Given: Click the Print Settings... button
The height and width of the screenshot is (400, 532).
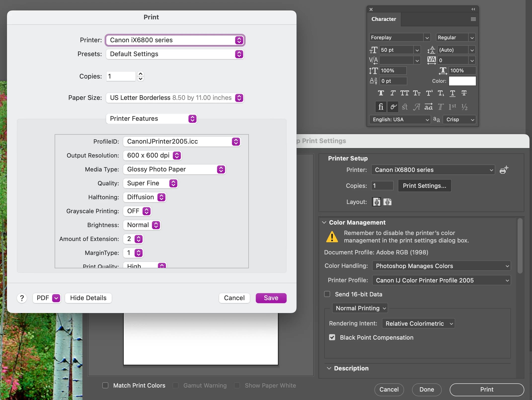Looking at the screenshot, I should pyautogui.click(x=424, y=186).
